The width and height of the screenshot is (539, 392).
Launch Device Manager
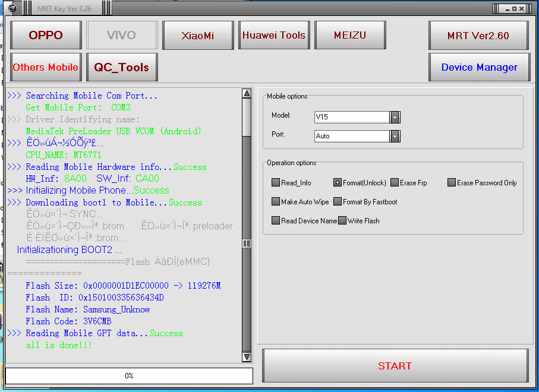(x=479, y=67)
